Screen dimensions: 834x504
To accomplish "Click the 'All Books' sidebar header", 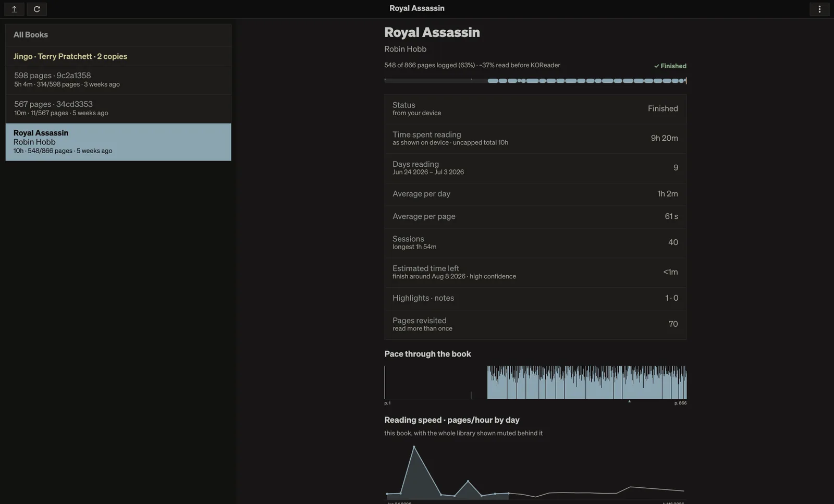I will (118, 35).
